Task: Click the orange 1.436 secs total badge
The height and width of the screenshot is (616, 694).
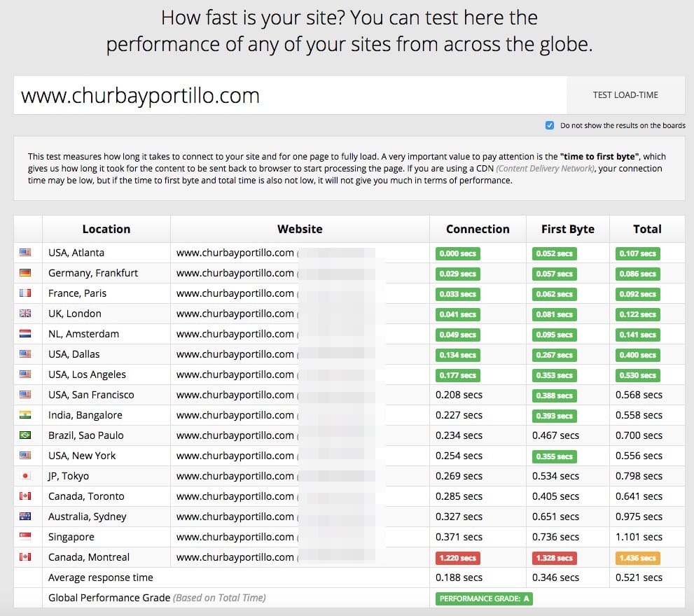Action: 638,558
